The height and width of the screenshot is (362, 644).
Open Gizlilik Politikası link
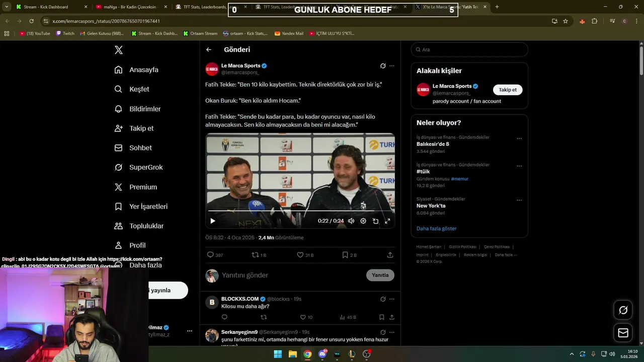[x=462, y=247]
